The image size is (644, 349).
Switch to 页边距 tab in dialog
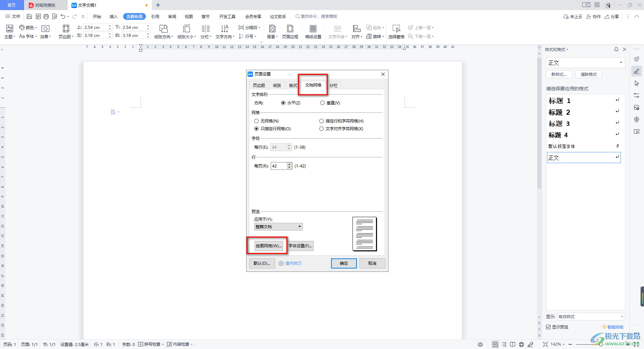259,86
